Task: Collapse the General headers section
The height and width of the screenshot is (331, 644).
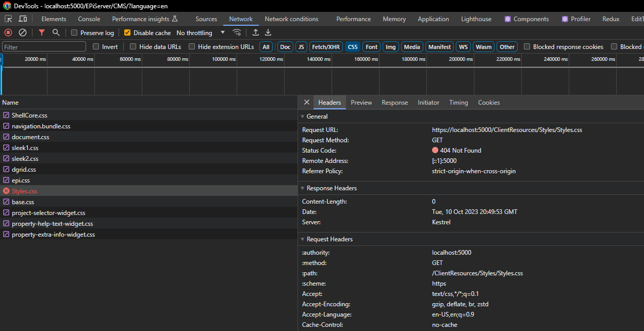Action: coord(303,117)
